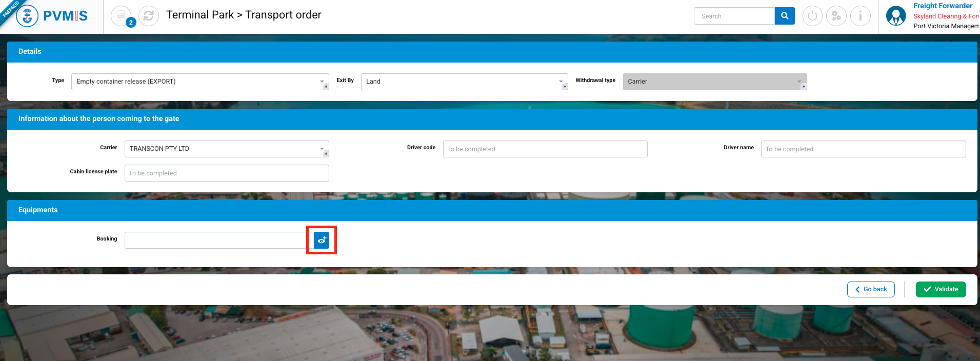
Task: Click the refresh icon in the header
Action: click(x=149, y=16)
